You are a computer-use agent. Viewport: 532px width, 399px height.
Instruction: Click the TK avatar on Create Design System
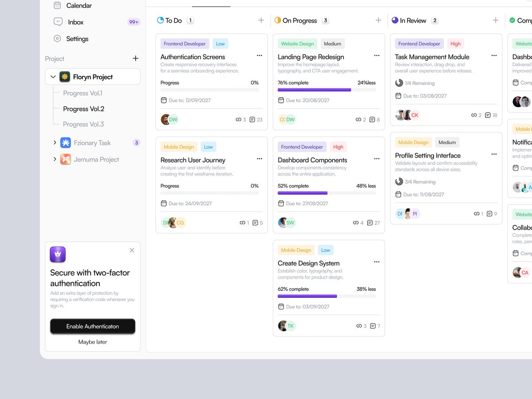(x=290, y=326)
